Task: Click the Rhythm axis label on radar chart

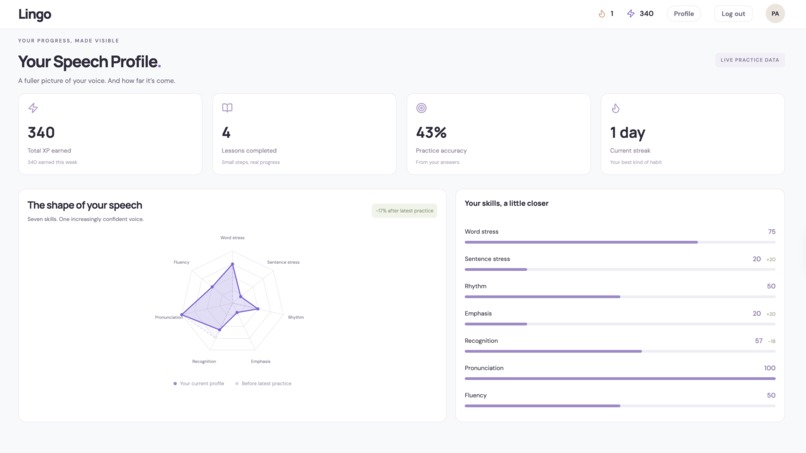Action: click(x=296, y=317)
